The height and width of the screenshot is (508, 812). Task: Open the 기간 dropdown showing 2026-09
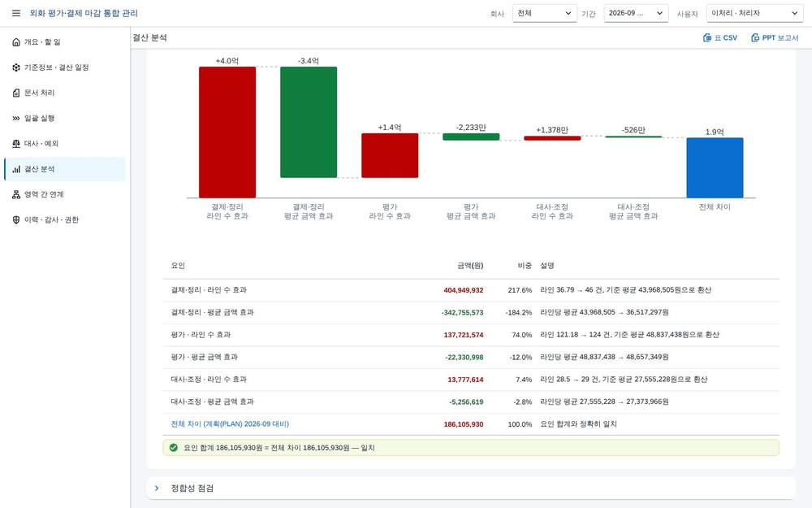[x=636, y=13]
